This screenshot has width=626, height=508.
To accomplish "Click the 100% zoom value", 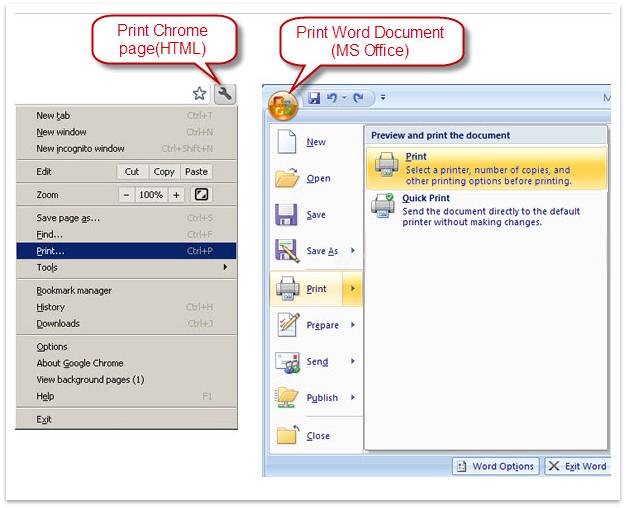I will point(151,195).
